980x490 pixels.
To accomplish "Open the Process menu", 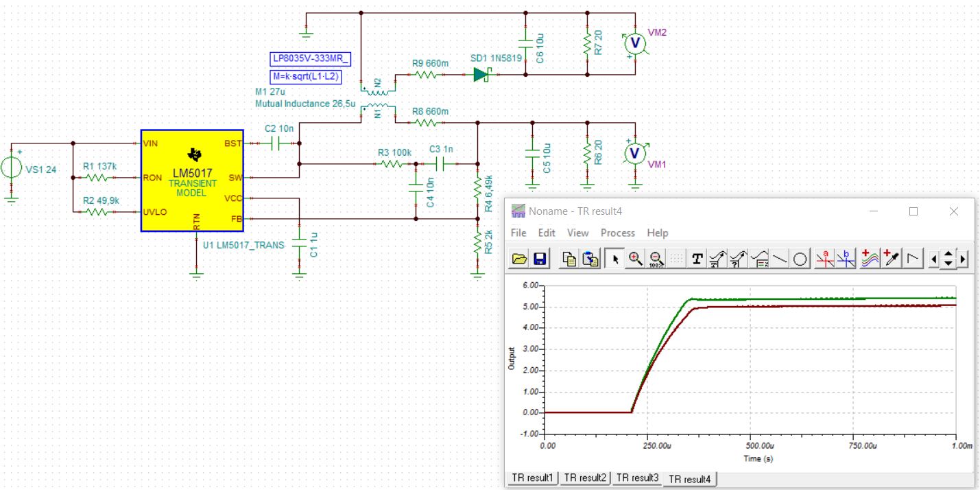I will click(x=618, y=233).
